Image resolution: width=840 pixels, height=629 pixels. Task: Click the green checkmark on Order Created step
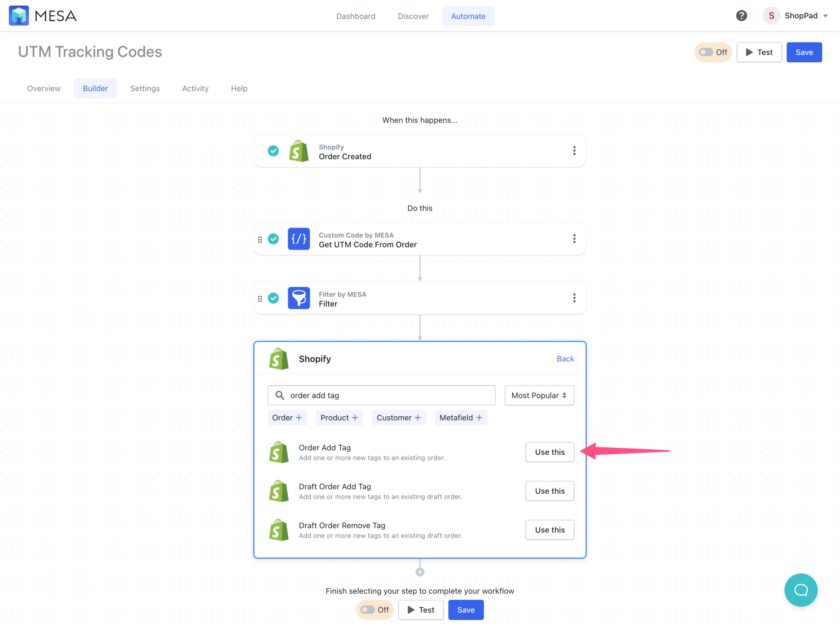click(x=273, y=151)
